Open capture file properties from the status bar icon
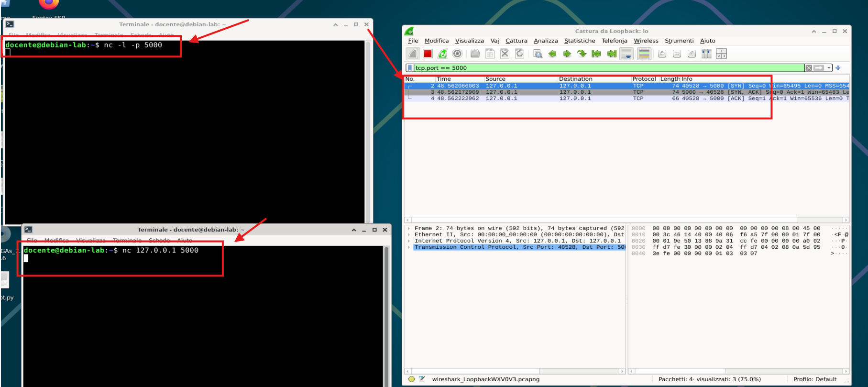 [x=422, y=379]
